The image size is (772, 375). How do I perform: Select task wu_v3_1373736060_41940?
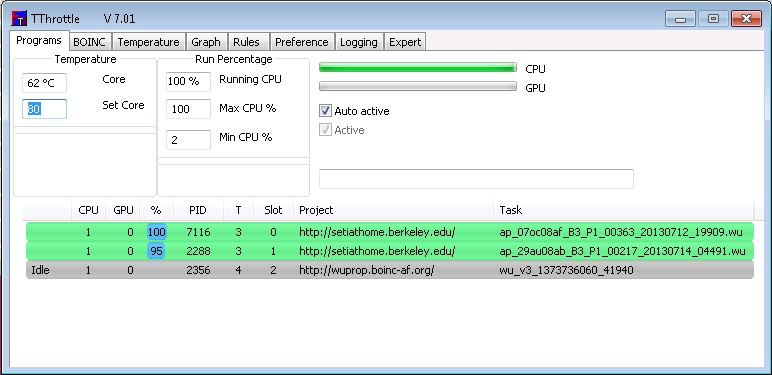pos(566,270)
